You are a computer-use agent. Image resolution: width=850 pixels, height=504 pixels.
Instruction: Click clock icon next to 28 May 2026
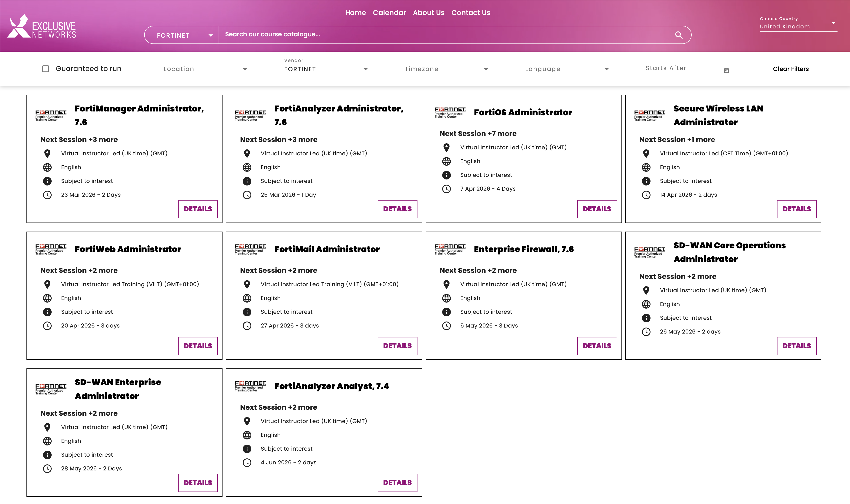pos(47,469)
